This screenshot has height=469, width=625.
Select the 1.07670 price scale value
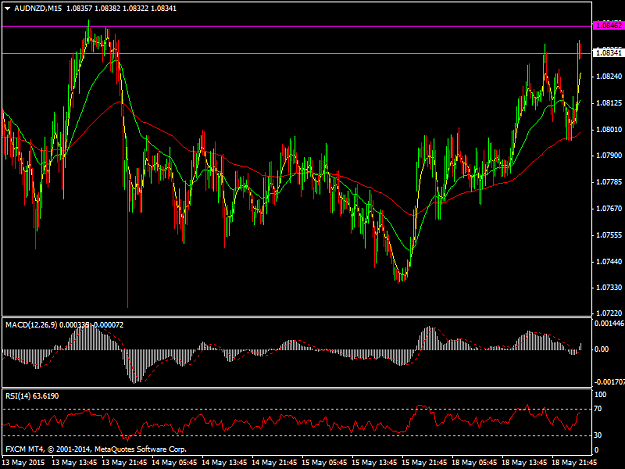point(609,208)
